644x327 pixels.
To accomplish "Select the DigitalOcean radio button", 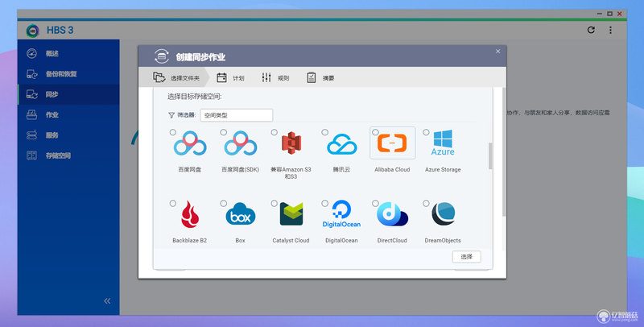I will pyautogui.click(x=325, y=203).
